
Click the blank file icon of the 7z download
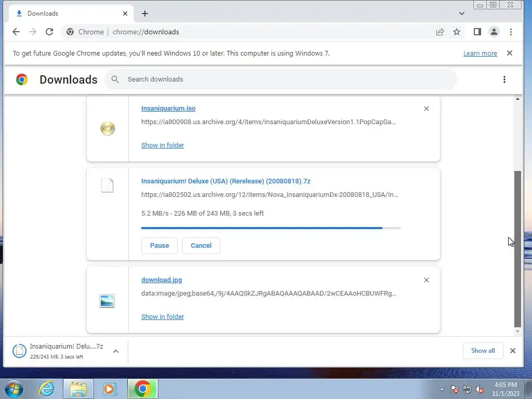tap(108, 185)
